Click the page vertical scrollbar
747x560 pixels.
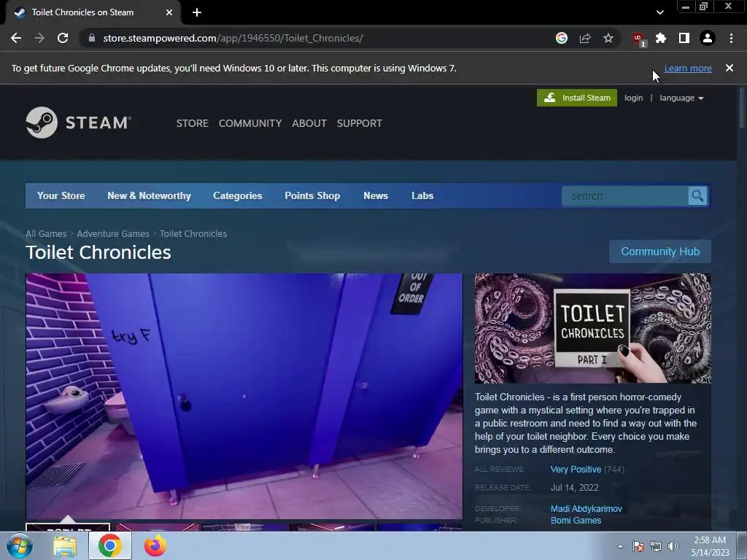coord(742,108)
